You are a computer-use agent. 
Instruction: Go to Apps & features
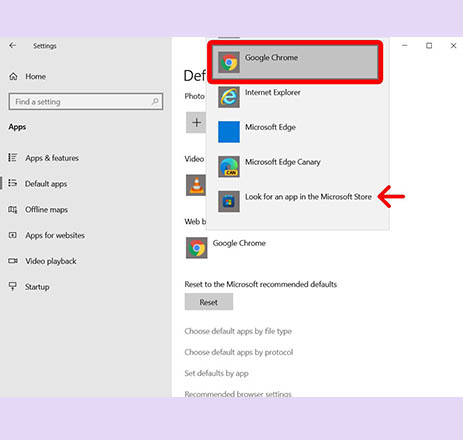52,158
